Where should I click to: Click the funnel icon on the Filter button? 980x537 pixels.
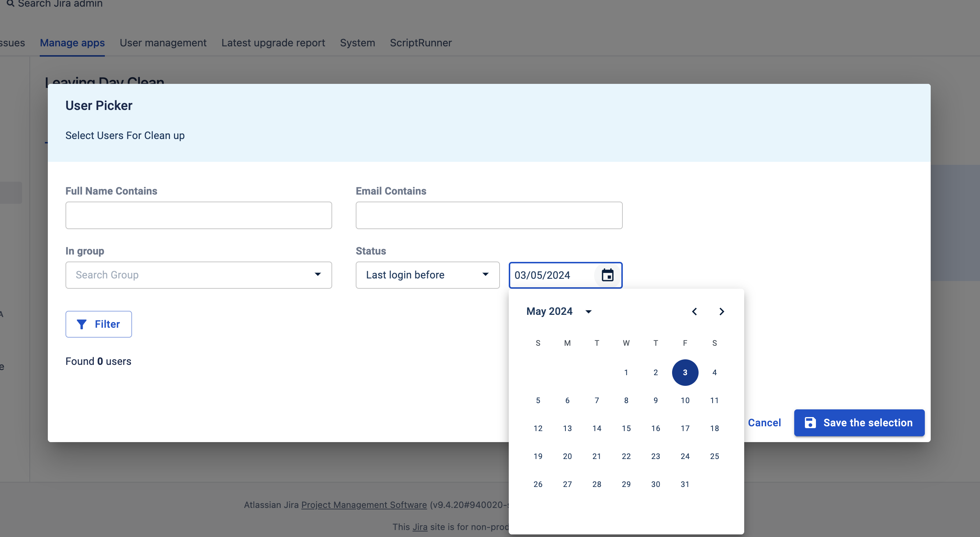pos(81,323)
